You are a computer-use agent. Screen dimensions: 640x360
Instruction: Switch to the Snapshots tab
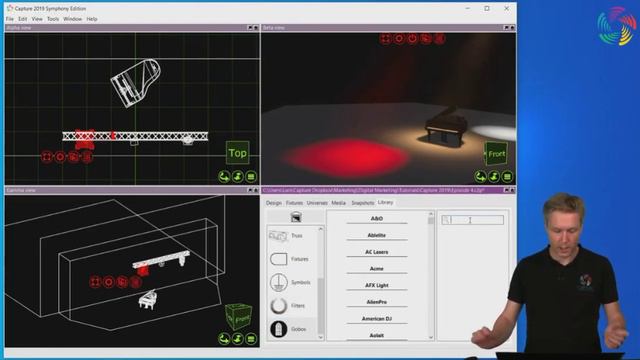363,203
